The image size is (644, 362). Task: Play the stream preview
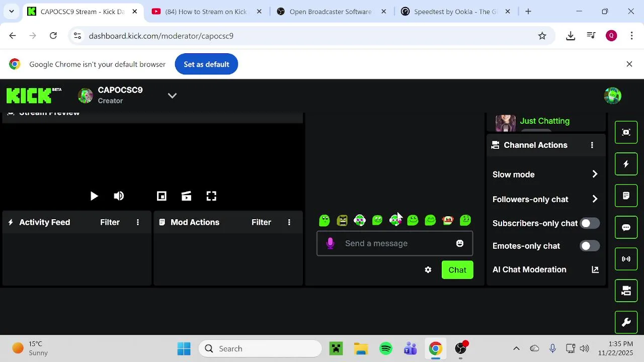94,196
